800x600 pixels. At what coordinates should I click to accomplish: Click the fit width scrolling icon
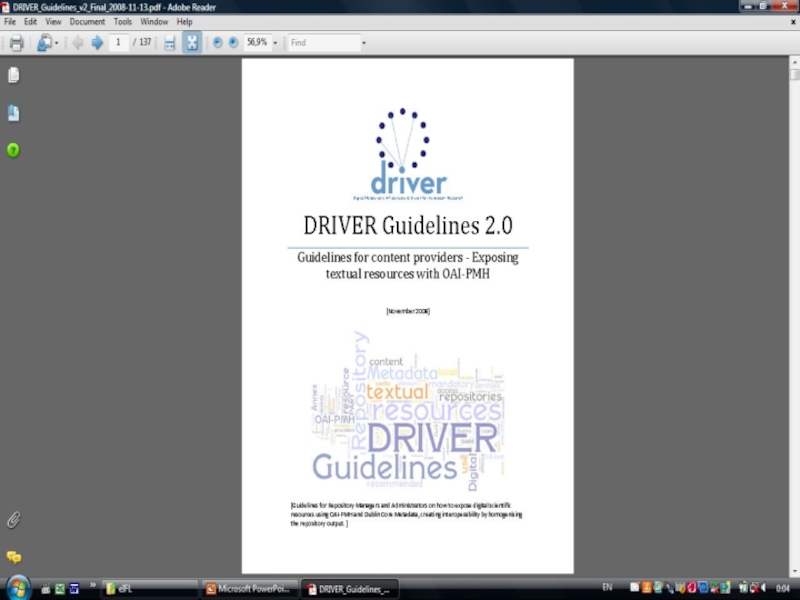coord(170,43)
